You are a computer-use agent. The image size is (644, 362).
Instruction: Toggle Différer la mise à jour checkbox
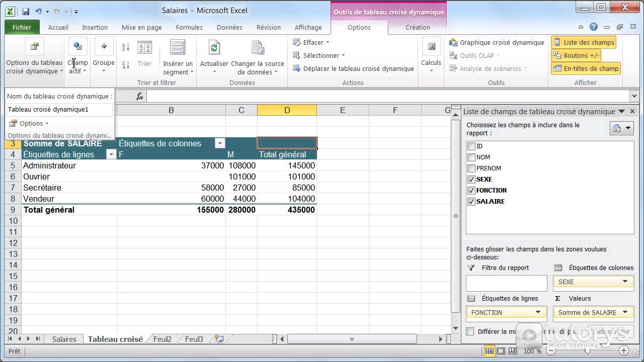pos(470,331)
